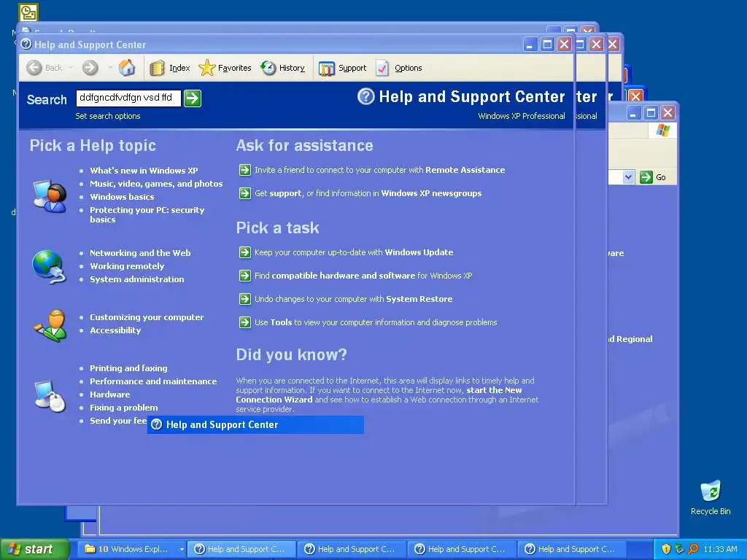747x560 pixels.
Task: Click green arrow beside Windows Update task
Action: pyautogui.click(x=245, y=252)
